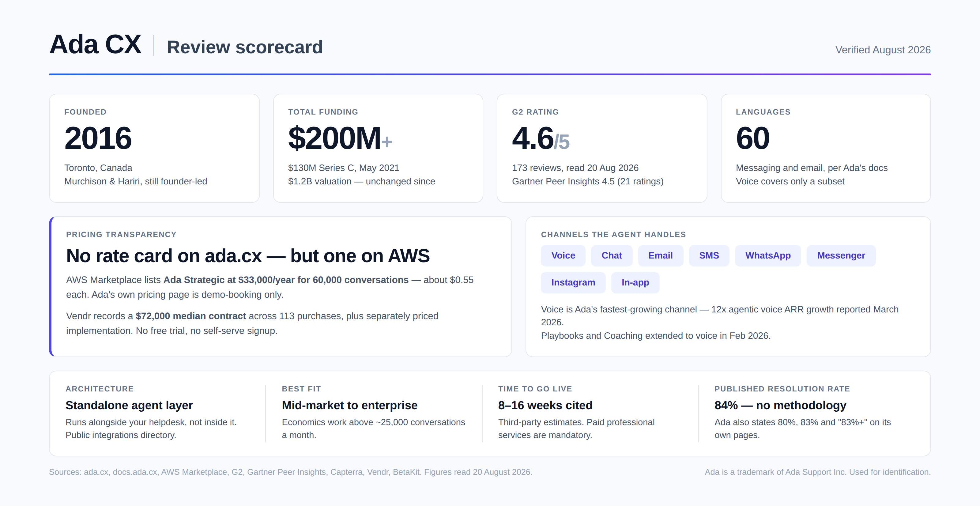The height and width of the screenshot is (506, 980).
Task: Click the Languages 60 card
Action: [x=826, y=148]
